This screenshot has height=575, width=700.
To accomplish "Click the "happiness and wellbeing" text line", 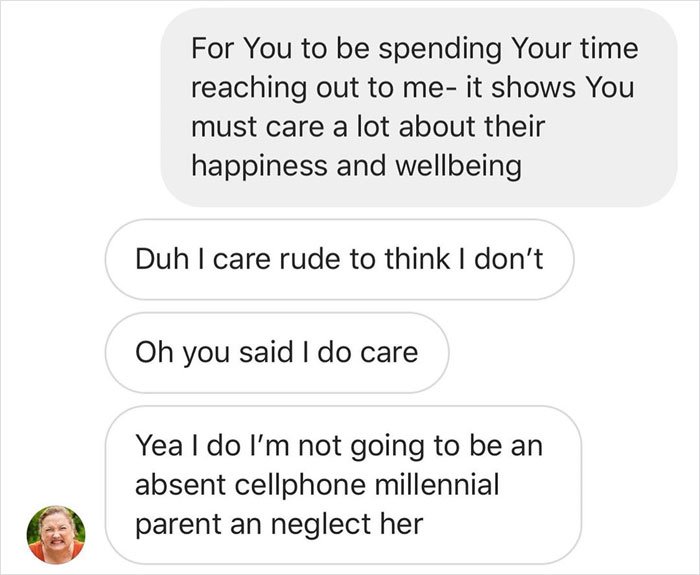I will (x=356, y=165).
